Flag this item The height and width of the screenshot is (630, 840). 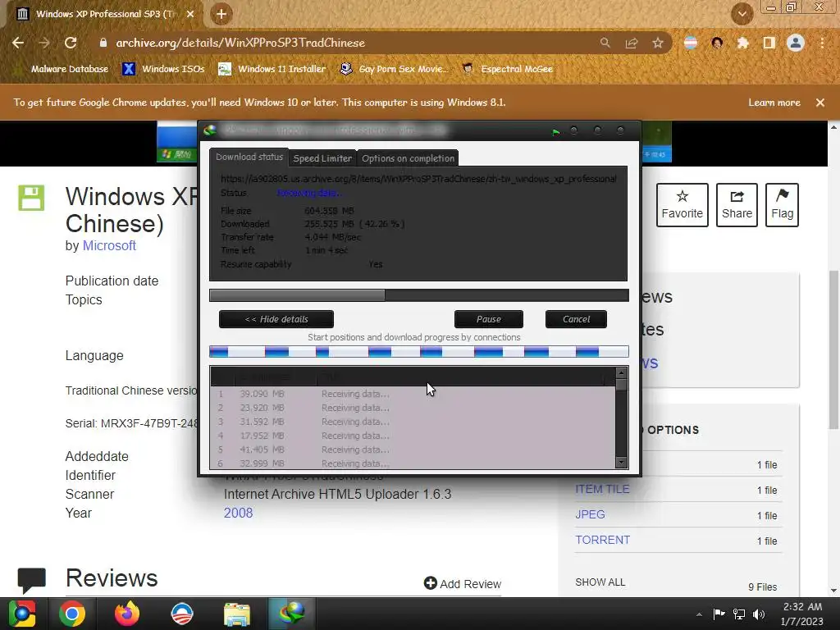(782, 205)
